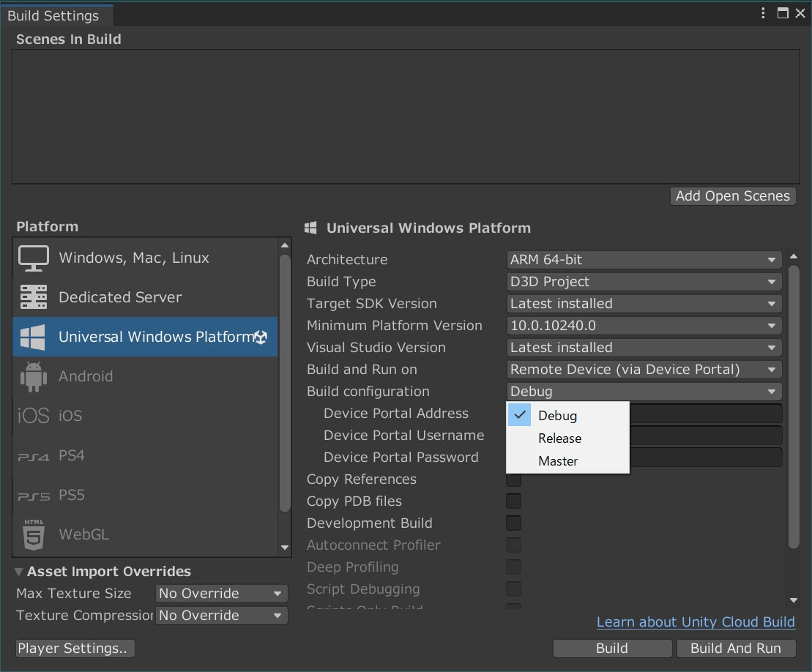
Task: Open Build and Run on dropdown
Action: click(644, 370)
